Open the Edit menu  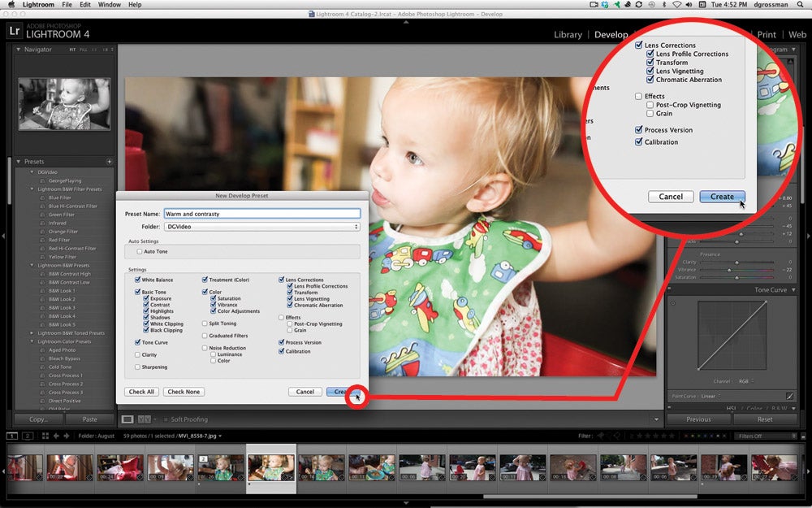pos(85,5)
